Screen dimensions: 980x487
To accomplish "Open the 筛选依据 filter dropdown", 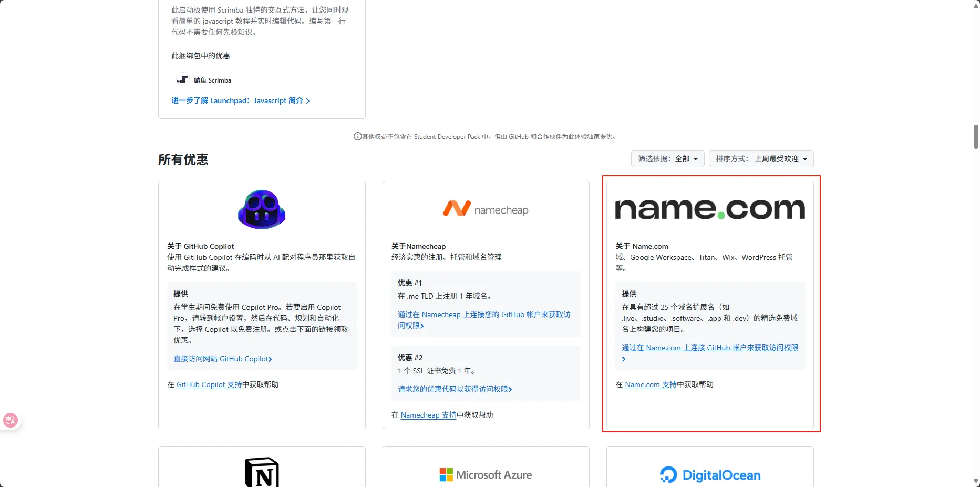I will click(x=667, y=159).
